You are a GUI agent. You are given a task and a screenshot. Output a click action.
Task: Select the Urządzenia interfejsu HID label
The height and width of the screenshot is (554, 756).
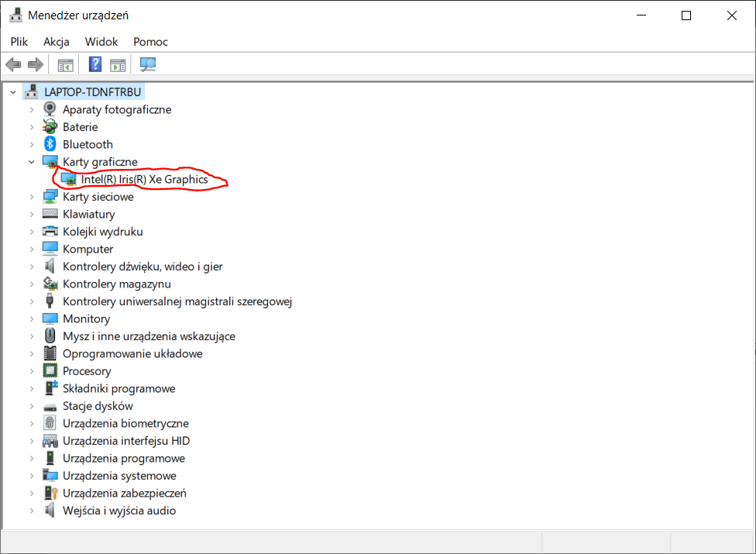pos(126,441)
